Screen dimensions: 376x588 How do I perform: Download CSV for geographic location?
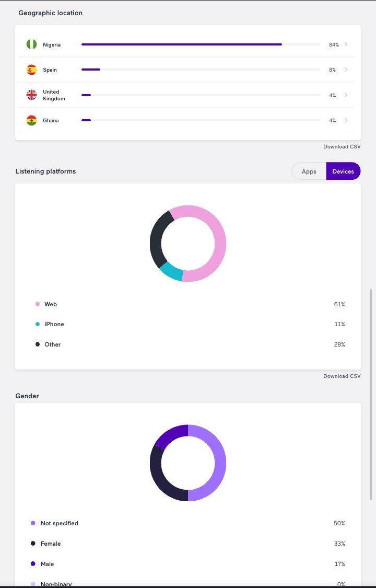pos(342,147)
